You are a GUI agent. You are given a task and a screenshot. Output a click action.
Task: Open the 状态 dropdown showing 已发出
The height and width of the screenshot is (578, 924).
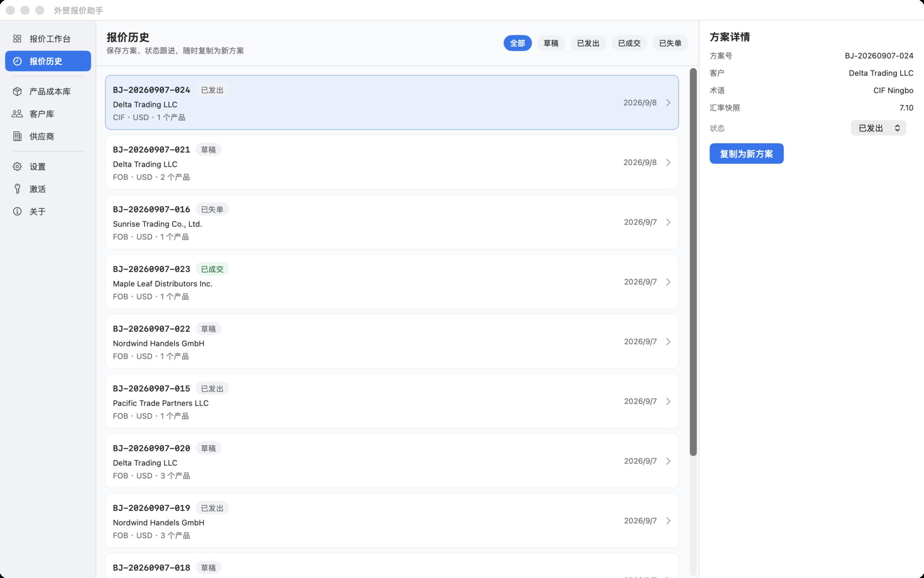(x=878, y=128)
